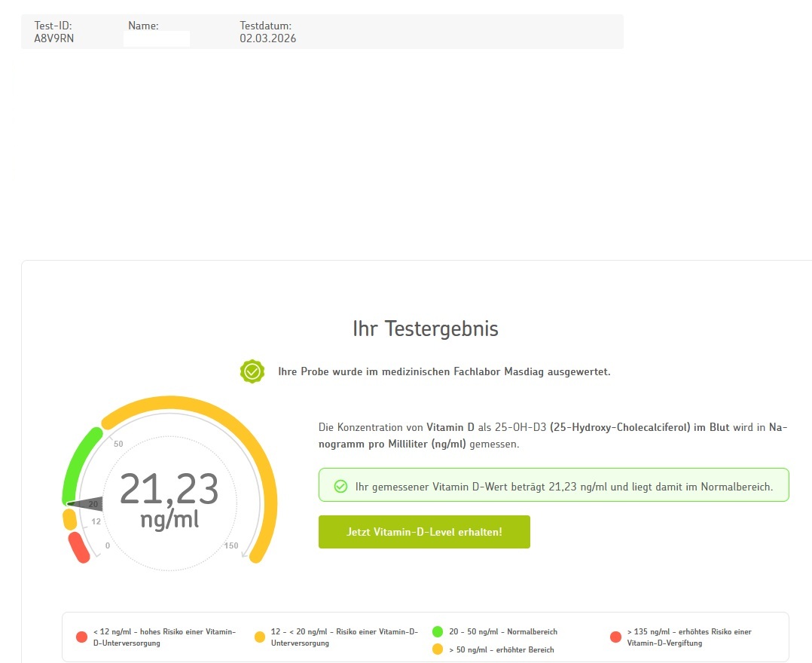Click the Masdiag lab evaluation text

pyautogui.click(x=444, y=371)
